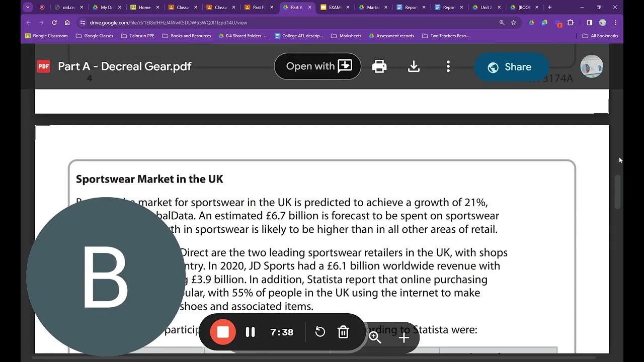Download the PDF file
This screenshot has height=362, width=644.
coord(414,66)
